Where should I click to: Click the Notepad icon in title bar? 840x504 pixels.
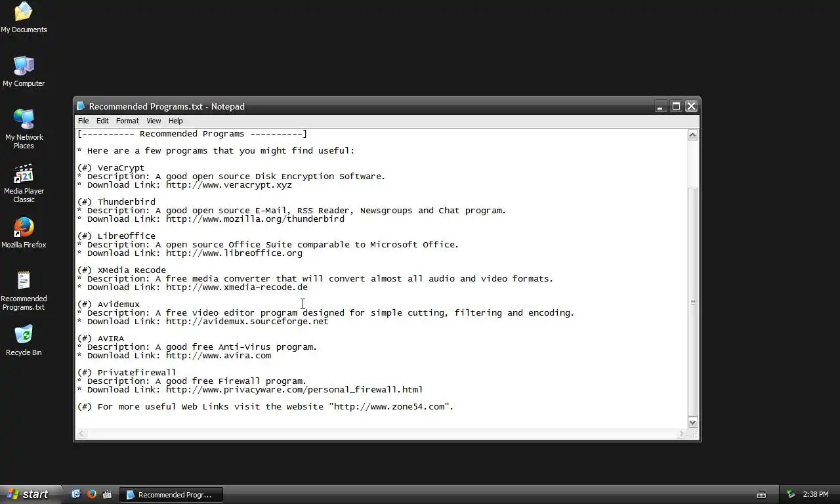(x=81, y=106)
